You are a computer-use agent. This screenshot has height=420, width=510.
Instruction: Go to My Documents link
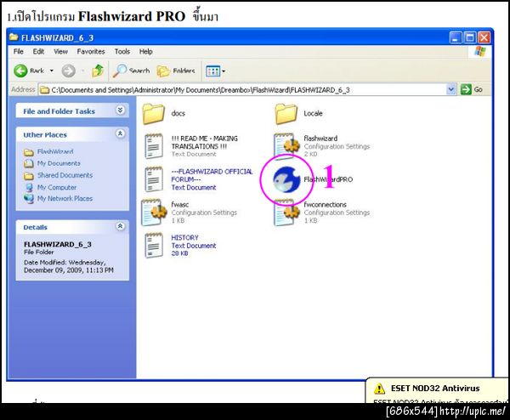(x=59, y=163)
